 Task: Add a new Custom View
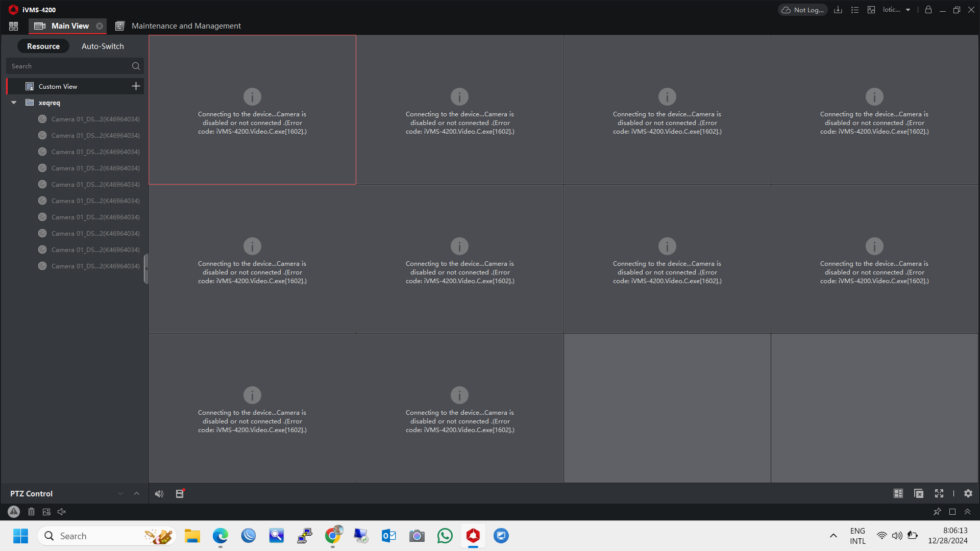136,86
